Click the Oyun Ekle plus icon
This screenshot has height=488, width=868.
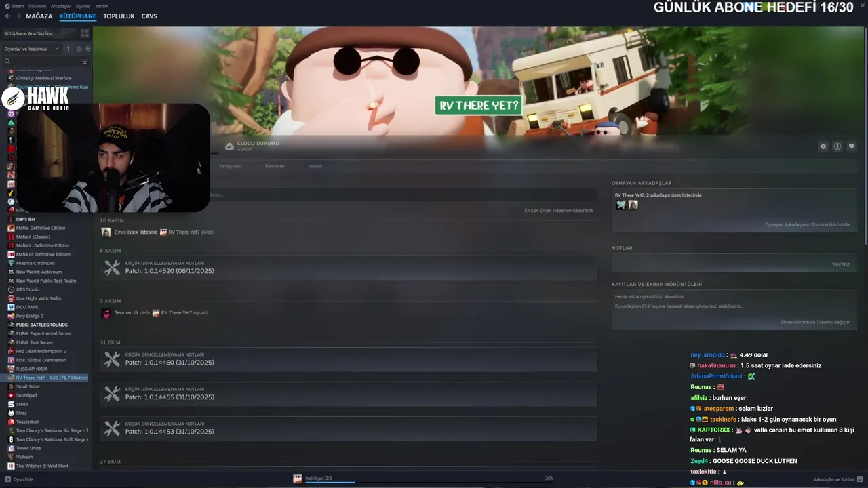(x=8, y=479)
